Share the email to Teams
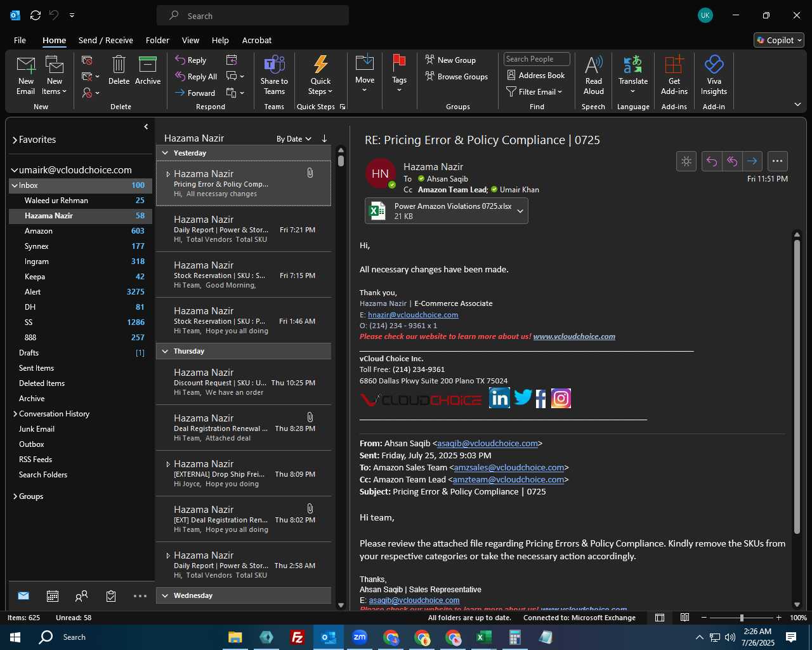Viewport: 812px width, 650px height. pyautogui.click(x=274, y=76)
